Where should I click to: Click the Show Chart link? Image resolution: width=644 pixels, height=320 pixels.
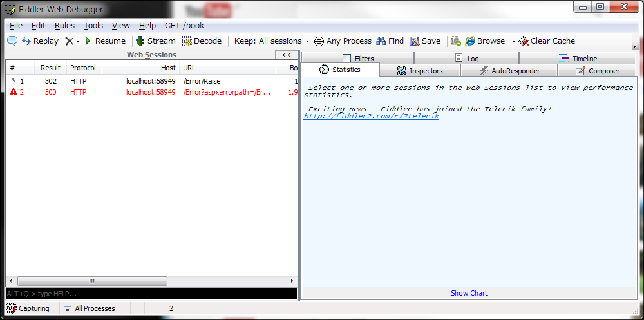click(x=469, y=293)
